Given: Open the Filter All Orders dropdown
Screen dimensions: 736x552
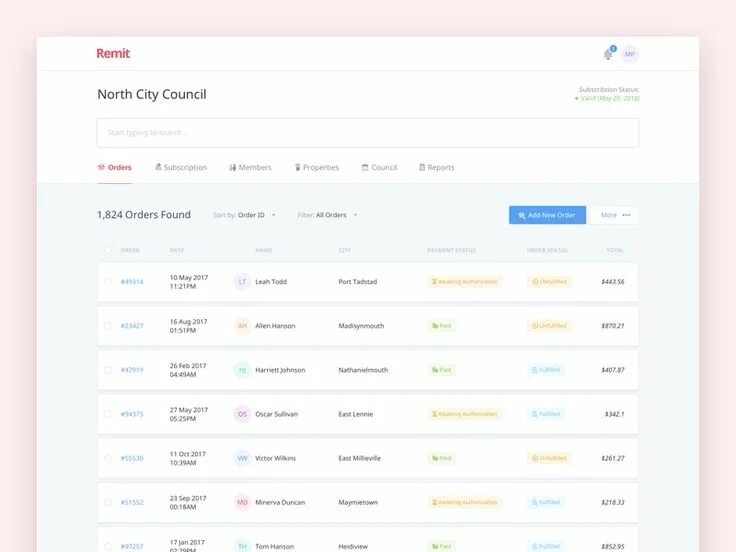Looking at the screenshot, I should point(328,215).
